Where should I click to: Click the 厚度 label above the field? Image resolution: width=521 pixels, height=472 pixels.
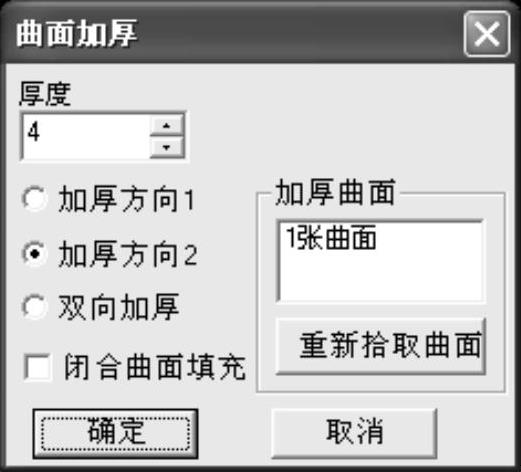click(x=45, y=95)
